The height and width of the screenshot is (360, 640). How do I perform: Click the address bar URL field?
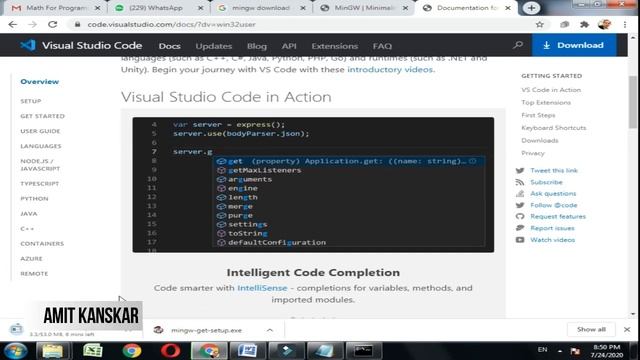(302, 24)
